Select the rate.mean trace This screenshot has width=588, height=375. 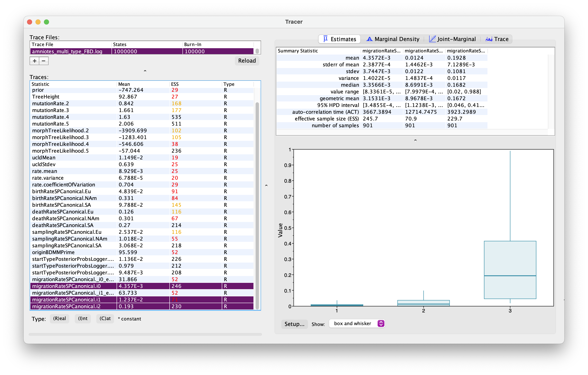(142, 171)
